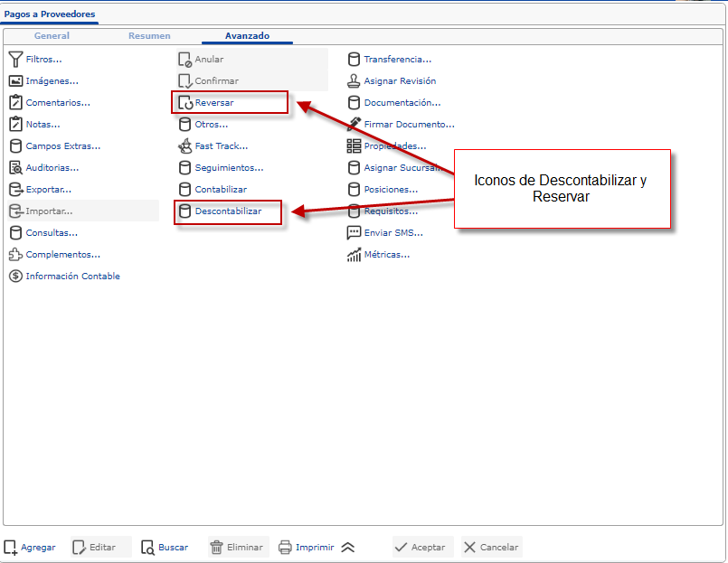Click the Imprimir printer icon
The height and width of the screenshot is (563, 728).
(285, 548)
